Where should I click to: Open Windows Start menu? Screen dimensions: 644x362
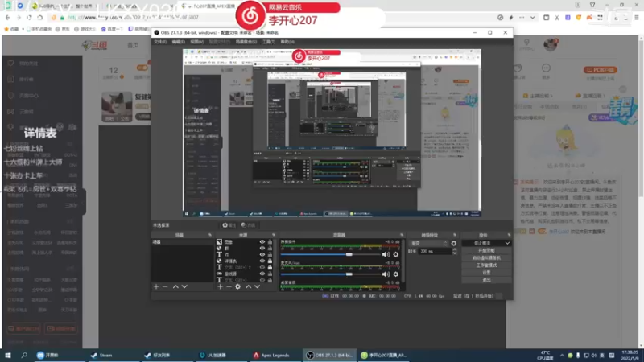8,355
